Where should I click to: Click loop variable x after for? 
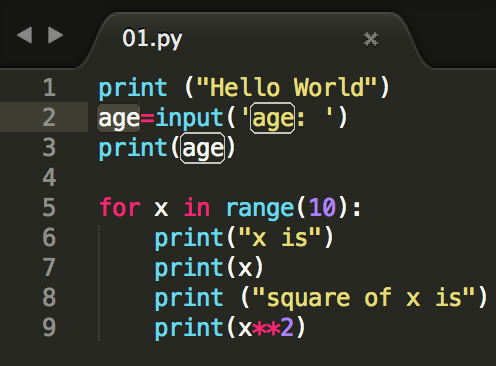[x=161, y=209]
